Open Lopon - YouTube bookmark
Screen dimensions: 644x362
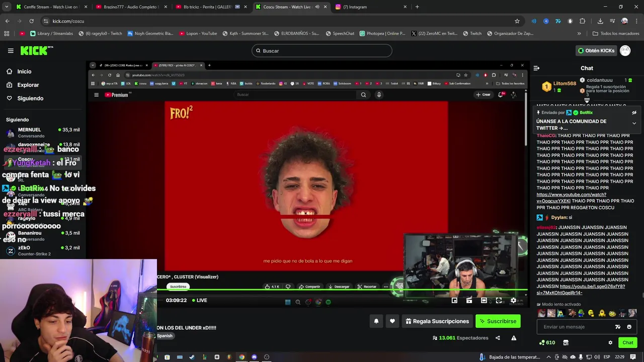[x=198, y=34]
